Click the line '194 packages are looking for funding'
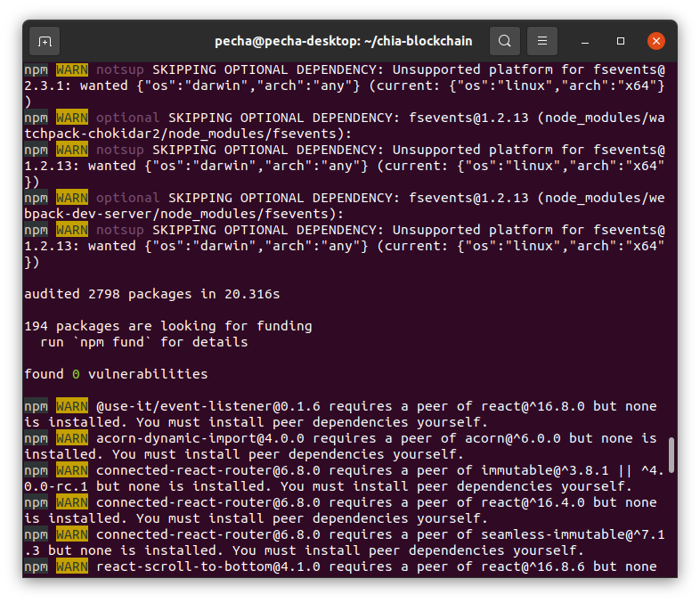The height and width of the screenshot is (603, 700). point(167,326)
